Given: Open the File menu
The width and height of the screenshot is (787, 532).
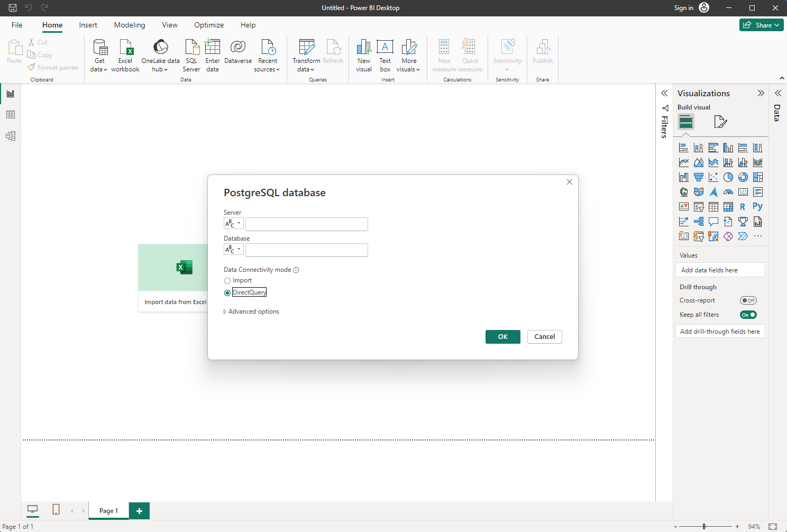Looking at the screenshot, I should [17, 25].
